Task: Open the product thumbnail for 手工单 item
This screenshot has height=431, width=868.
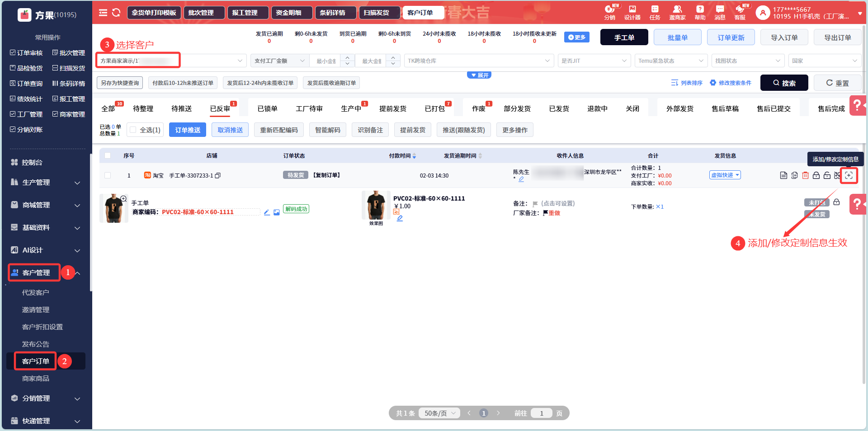Action: pyautogui.click(x=113, y=208)
